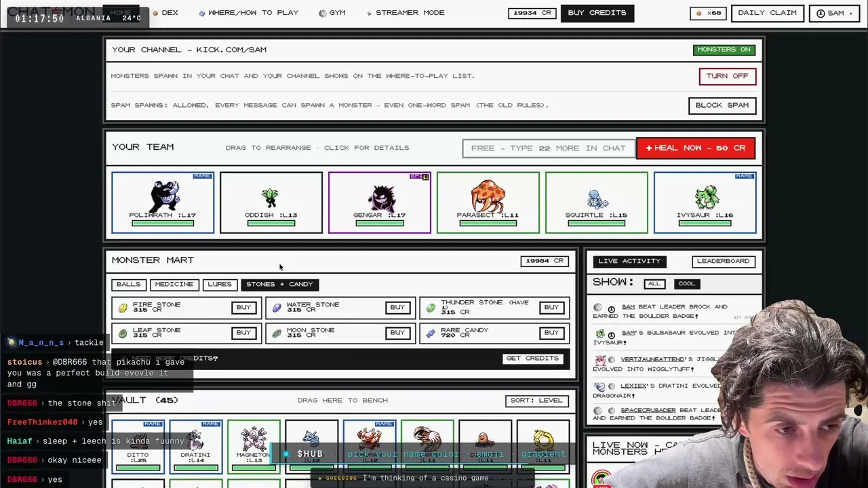Click the Gengar EP badge icon
Viewport: 868px width, 488px height.
click(x=419, y=177)
